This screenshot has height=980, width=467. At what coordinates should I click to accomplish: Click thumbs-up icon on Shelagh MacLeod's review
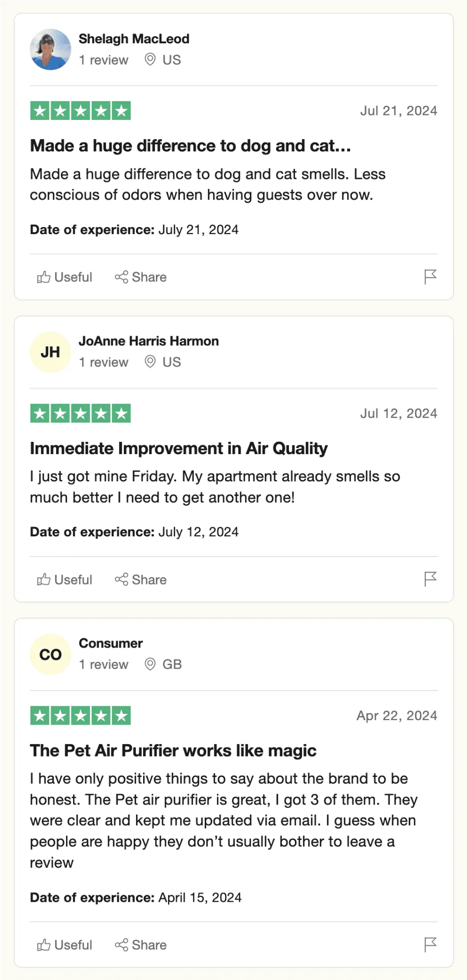[43, 277]
